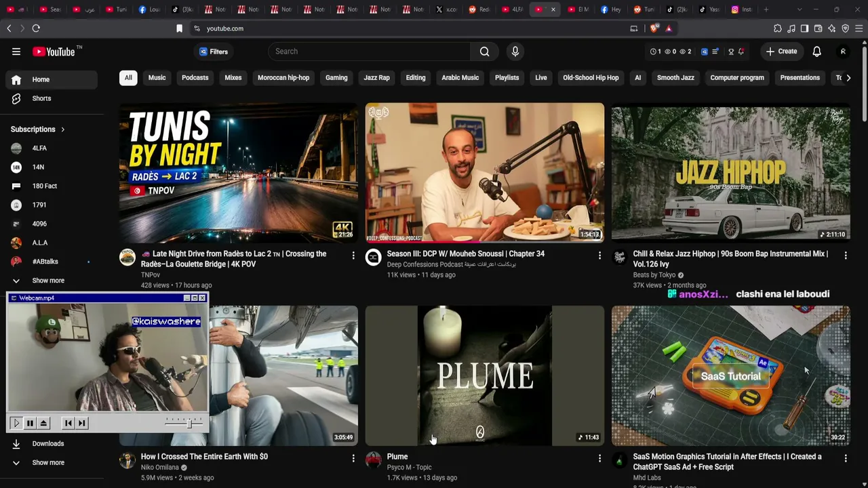Reload the page
Viewport: 868px width, 488px height.
click(36, 28)
